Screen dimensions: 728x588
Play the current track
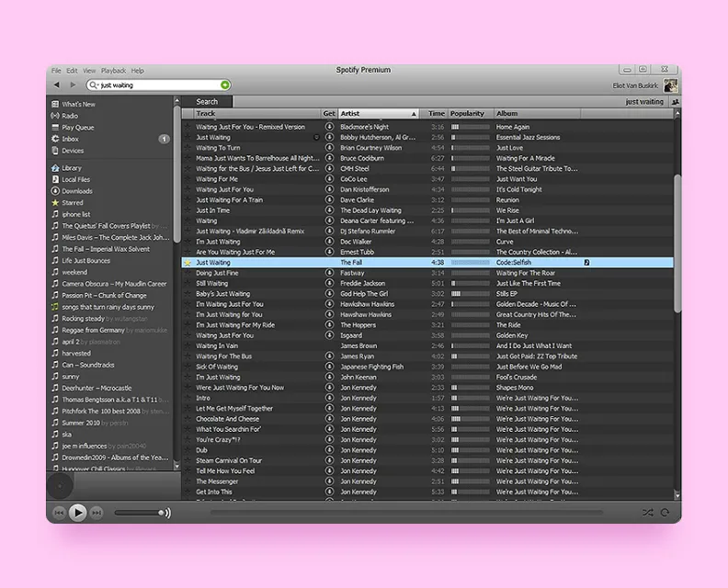[78, 513]
